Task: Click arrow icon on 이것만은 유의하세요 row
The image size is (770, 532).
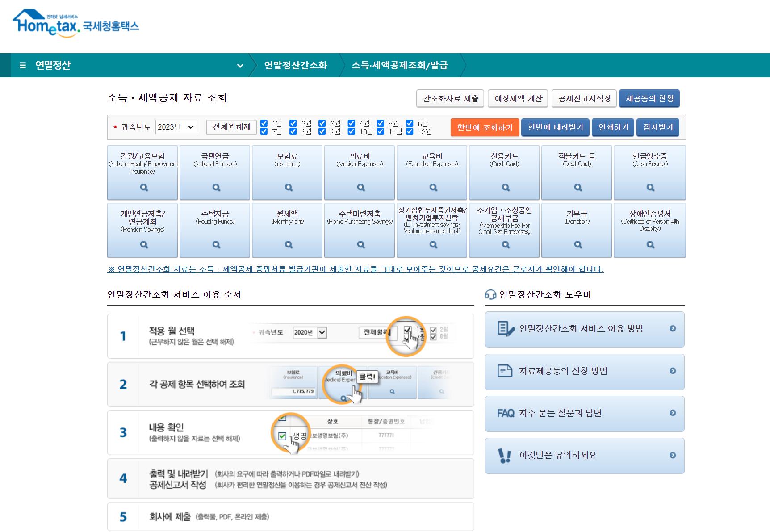Action: pos(673,455)
